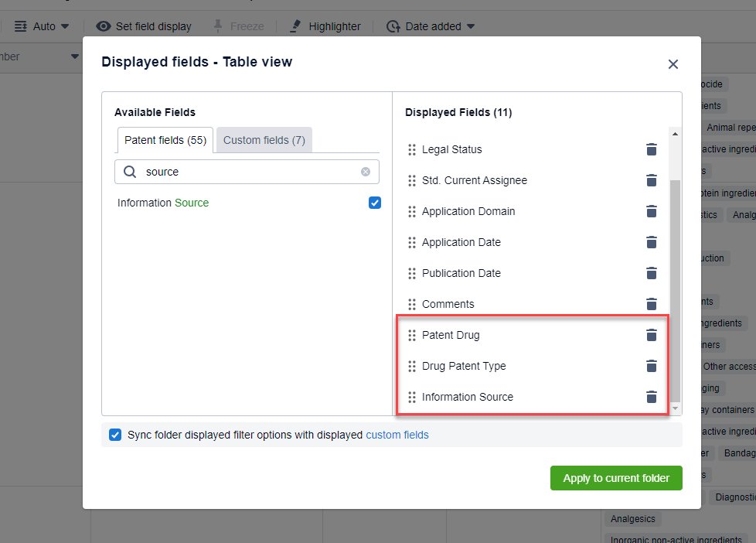Click the field search input box
Image resolution: width=756 pixels, height=543 pixels.
point(247,172)
